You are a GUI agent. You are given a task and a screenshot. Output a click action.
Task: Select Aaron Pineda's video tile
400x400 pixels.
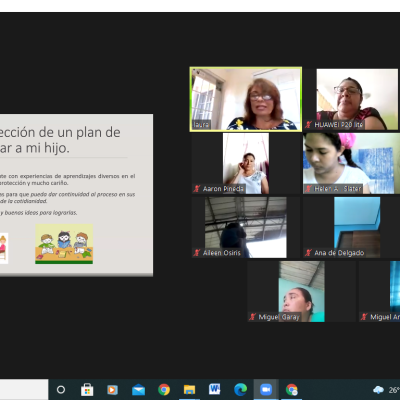246,163
